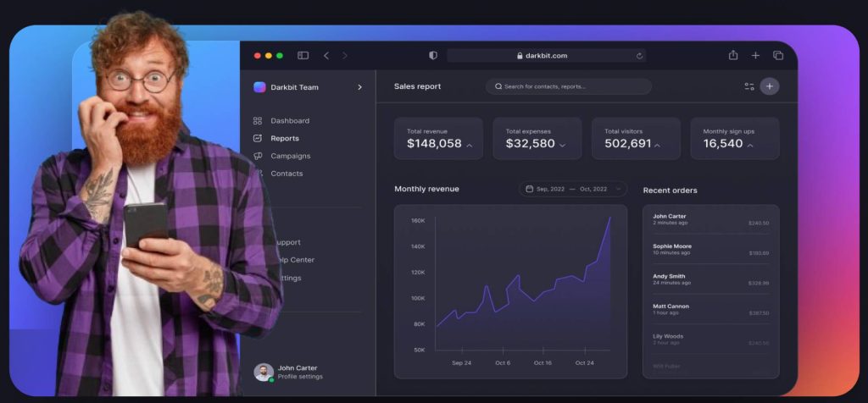This screenshot has height=403, width=868.
Task: Click the privacy shield icon in toolbar
Action: tap(433, 56)
